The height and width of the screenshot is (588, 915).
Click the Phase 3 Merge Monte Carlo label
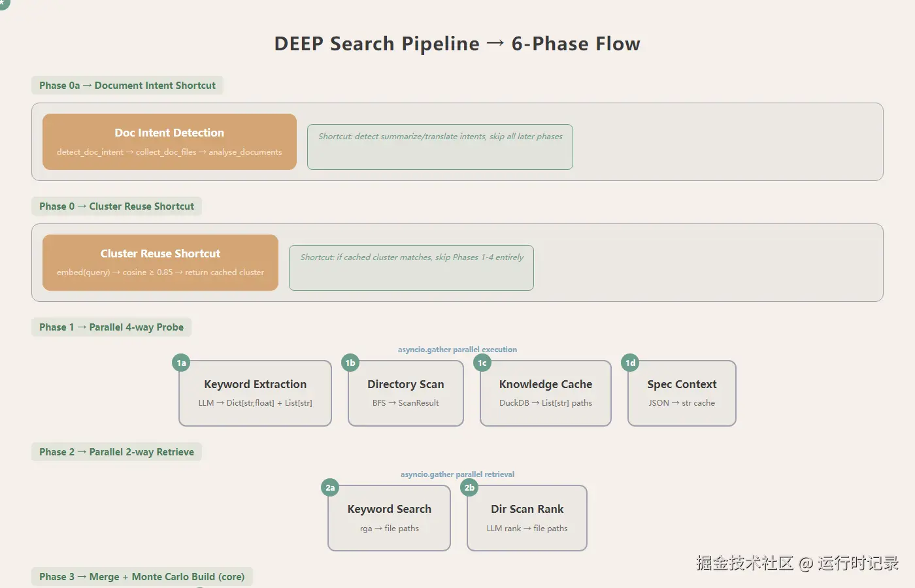[x=142, y=577]
